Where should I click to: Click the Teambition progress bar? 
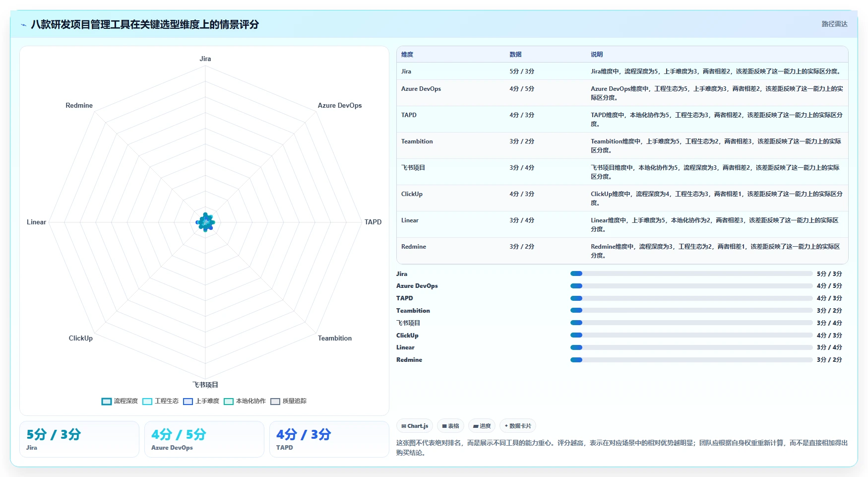[691, 310]
